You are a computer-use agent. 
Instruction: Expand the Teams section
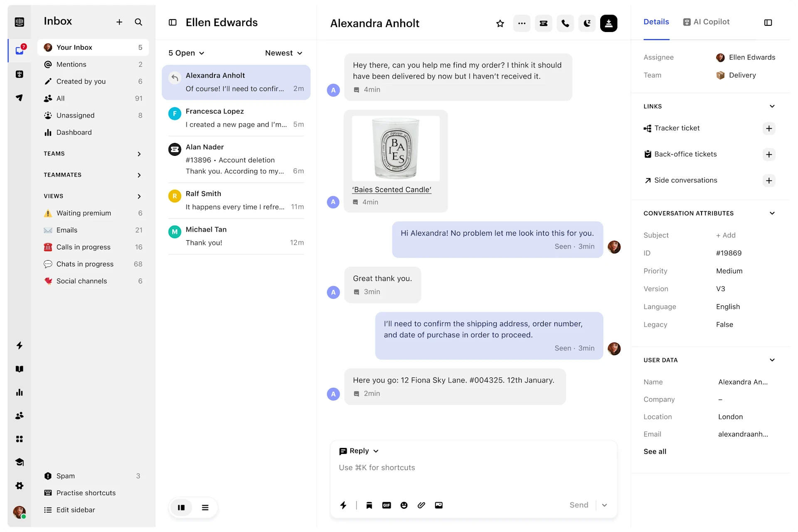coord(139,154)
